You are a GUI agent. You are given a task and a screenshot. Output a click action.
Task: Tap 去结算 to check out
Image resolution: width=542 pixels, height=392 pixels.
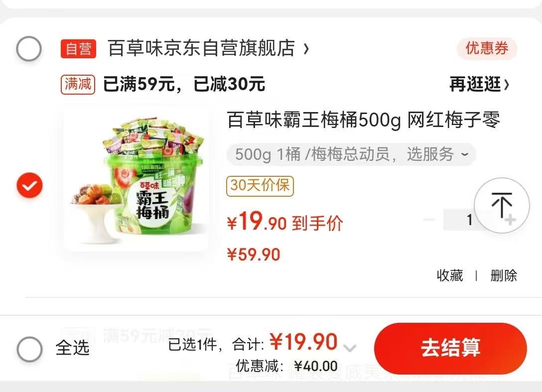pos(450,348)
